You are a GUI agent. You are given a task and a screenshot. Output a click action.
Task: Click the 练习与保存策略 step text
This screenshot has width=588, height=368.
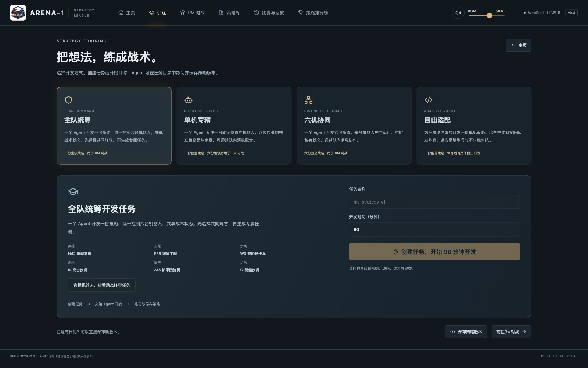pyautogui.click(x=147, y=304)
